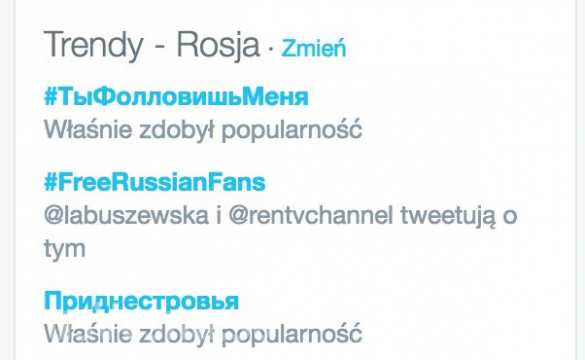
Task: Click the hash symbol of #FreeRussianFans
Action: click(50, 182)
